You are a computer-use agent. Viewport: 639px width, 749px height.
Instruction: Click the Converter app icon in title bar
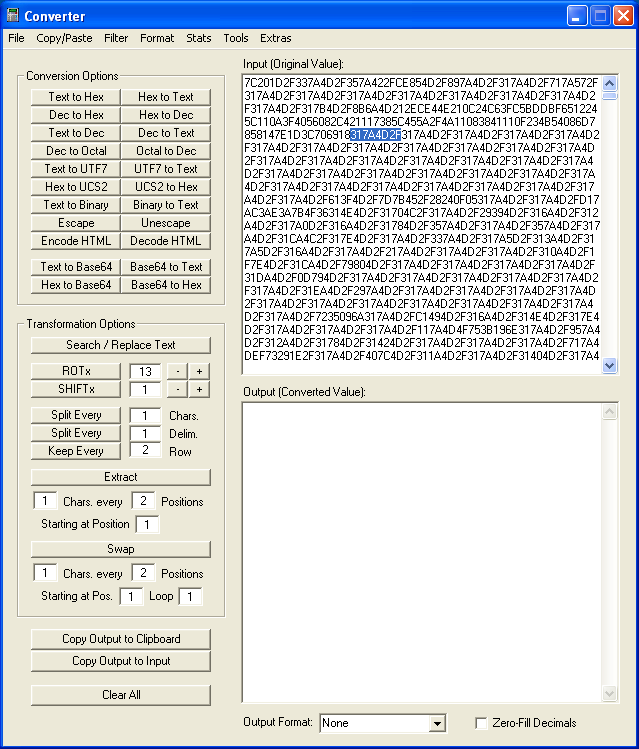(13, 15)
